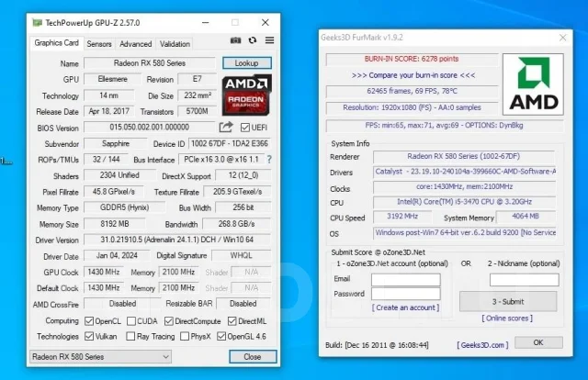Screen dimensions: 588x380
Task: Click the Bus Interface question mark
Action: pos(269,160)
